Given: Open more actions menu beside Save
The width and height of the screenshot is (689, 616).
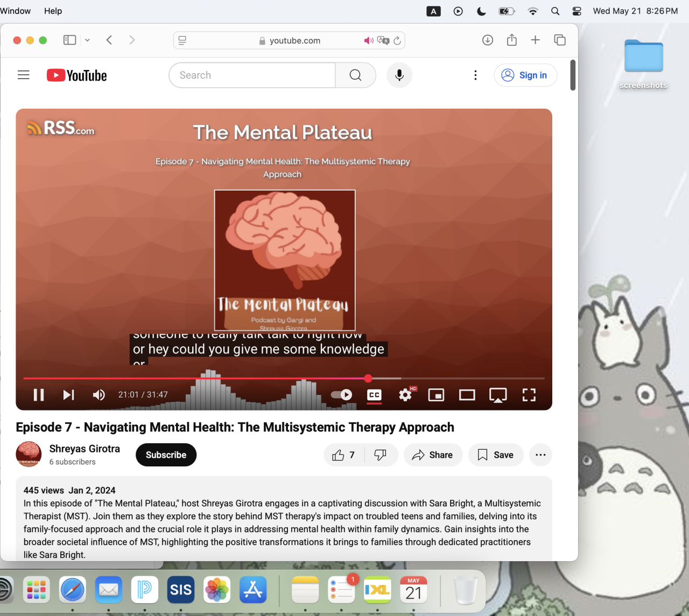Looking at the screenshot, I should [540, 455].
